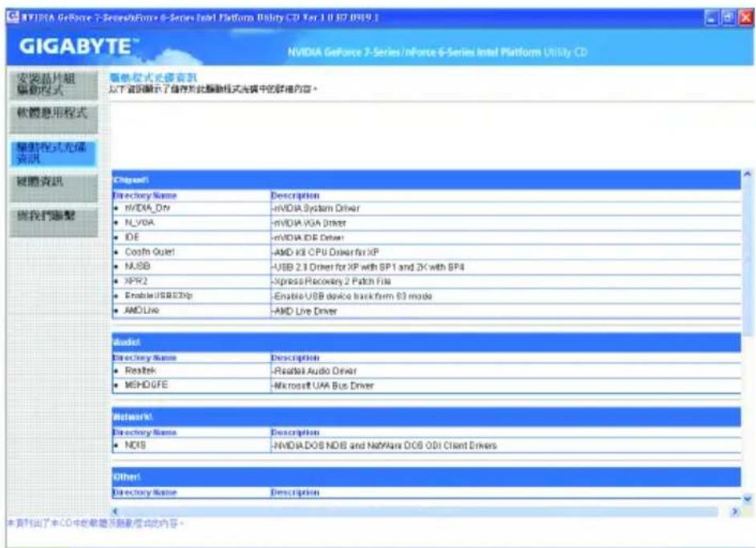This screenshot has height=548, width=756.
Task: Click Directory Name header in Audio table
Action: tap(144, 358)
